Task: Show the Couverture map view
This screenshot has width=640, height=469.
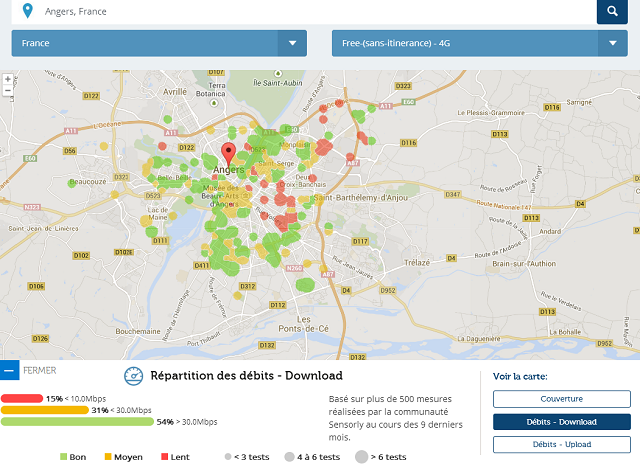Action: pyautogui.click(x=561, y=398)
